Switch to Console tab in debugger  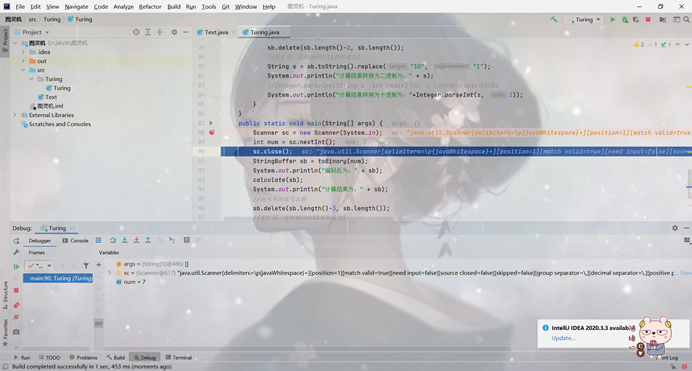tap(75, 240)
